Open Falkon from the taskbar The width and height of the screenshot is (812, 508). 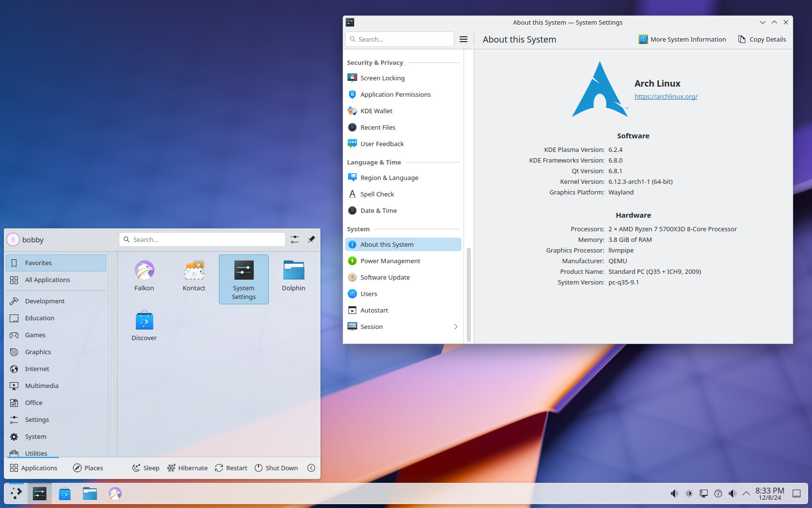(115, 493)
